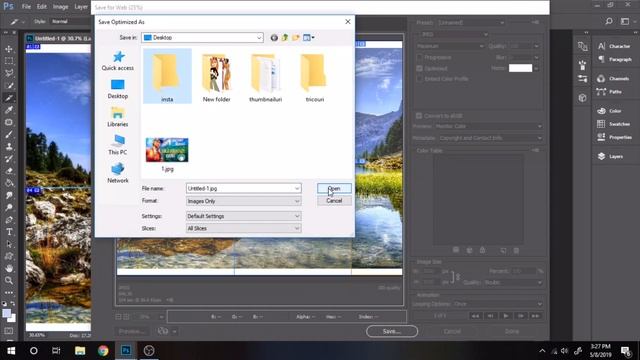Open the View Menu icon in dialog
This screenshot has width=640, height=360.
(x=309, y=38)
